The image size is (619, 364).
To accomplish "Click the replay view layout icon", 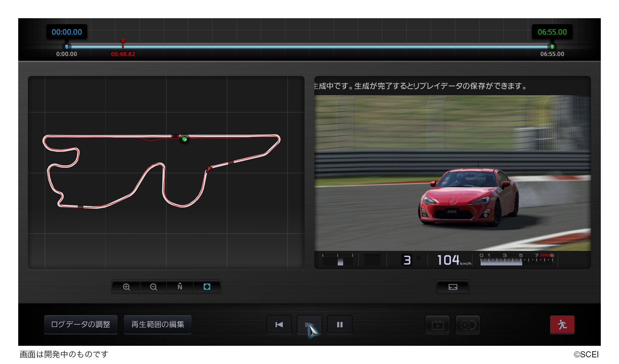I will (x=452, y=287).
